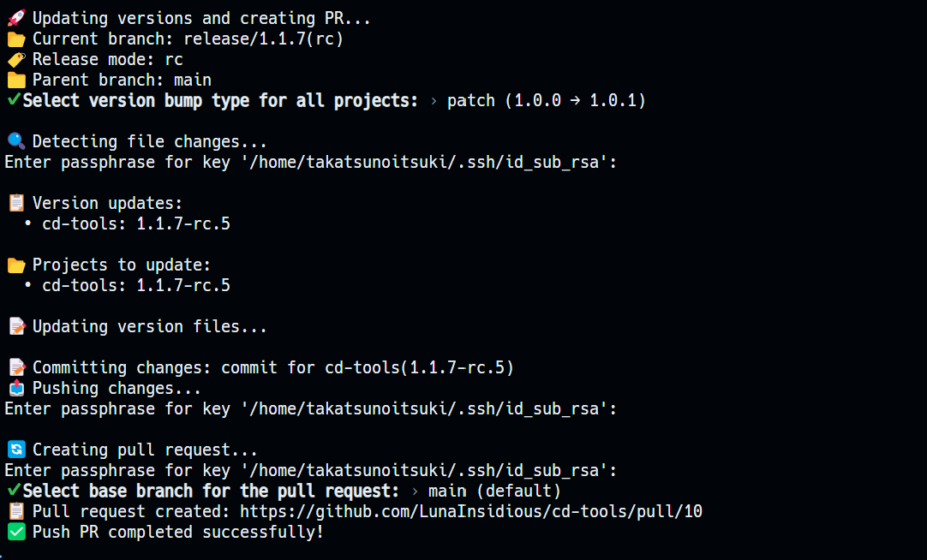
Task: Click the release/1.1.7(rc) branch name
Action: point(264,39)
